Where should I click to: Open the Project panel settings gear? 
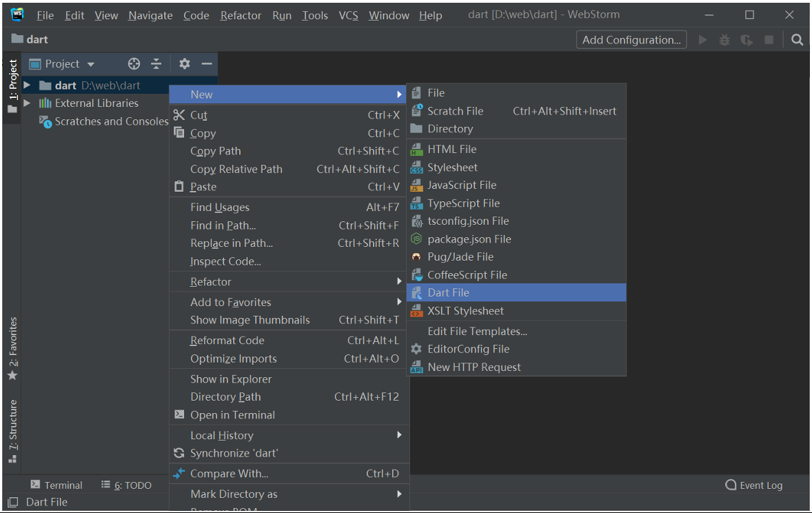184,63
